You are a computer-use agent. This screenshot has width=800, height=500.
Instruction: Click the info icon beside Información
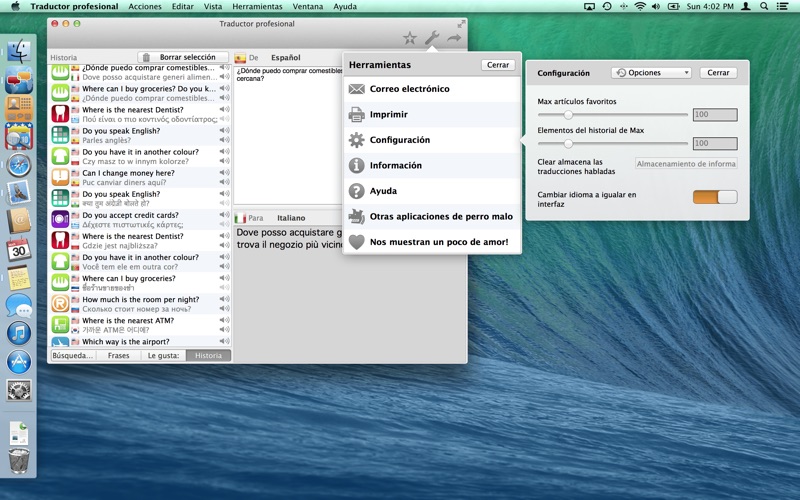(x=356, y=166)
